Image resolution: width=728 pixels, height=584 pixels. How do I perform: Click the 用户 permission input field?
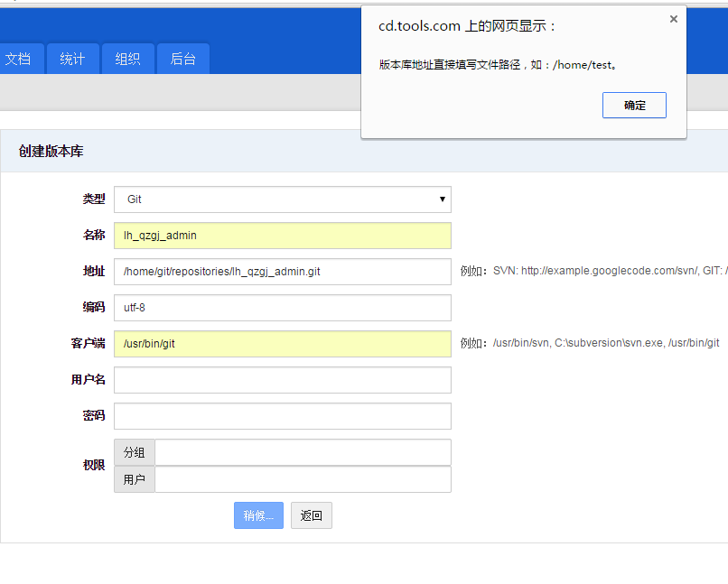[x=303, y=479]
